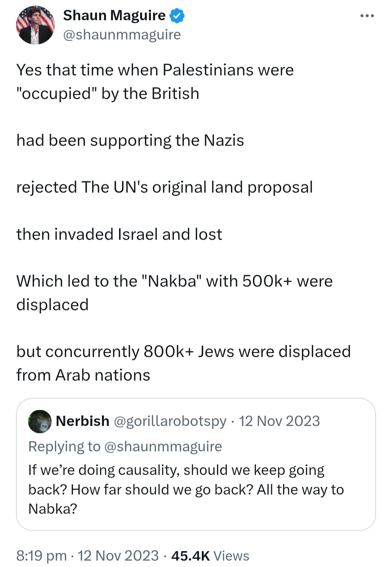
Task: Click the "rejected The UN's original land proposal" line
Action: click(164, 188)
